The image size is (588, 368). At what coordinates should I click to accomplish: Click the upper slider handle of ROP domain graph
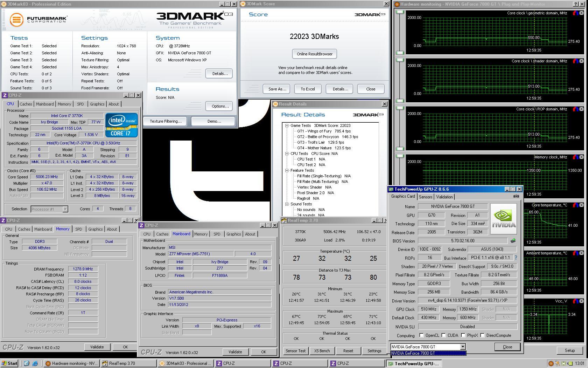pos(399,108)
